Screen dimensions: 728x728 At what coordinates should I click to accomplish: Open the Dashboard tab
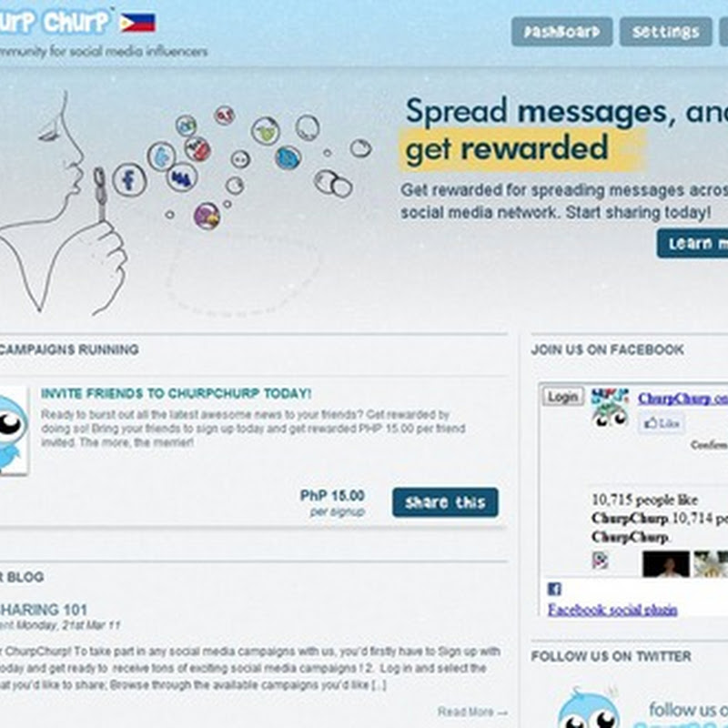561,32
